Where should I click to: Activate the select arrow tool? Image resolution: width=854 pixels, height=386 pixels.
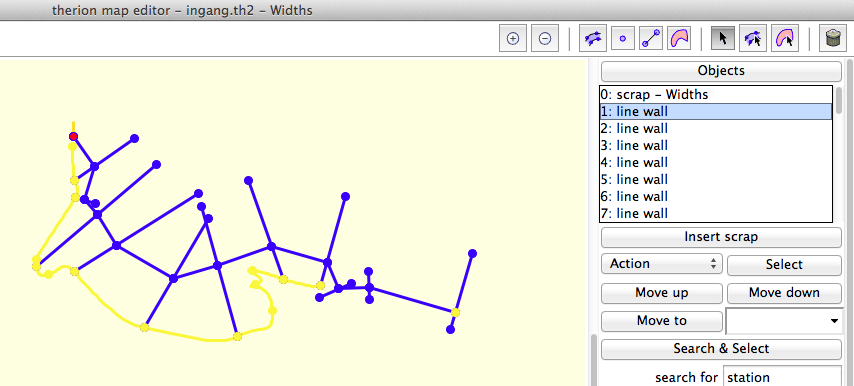click(723, 39)
